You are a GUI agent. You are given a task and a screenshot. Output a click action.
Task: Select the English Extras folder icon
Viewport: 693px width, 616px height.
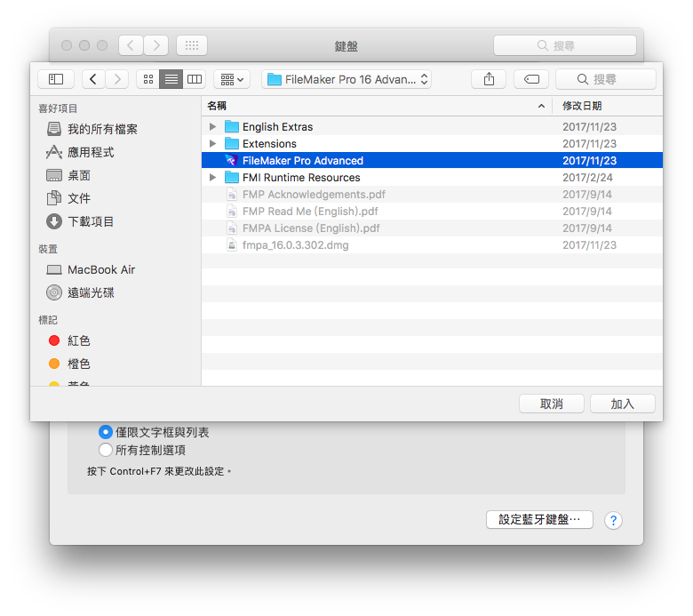232,126
